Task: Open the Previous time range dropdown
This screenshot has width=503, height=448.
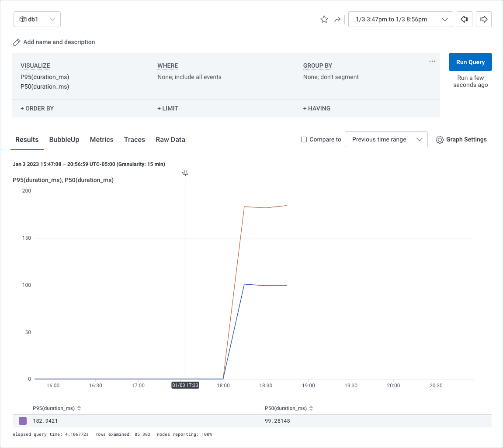Action: coord(386,140)
